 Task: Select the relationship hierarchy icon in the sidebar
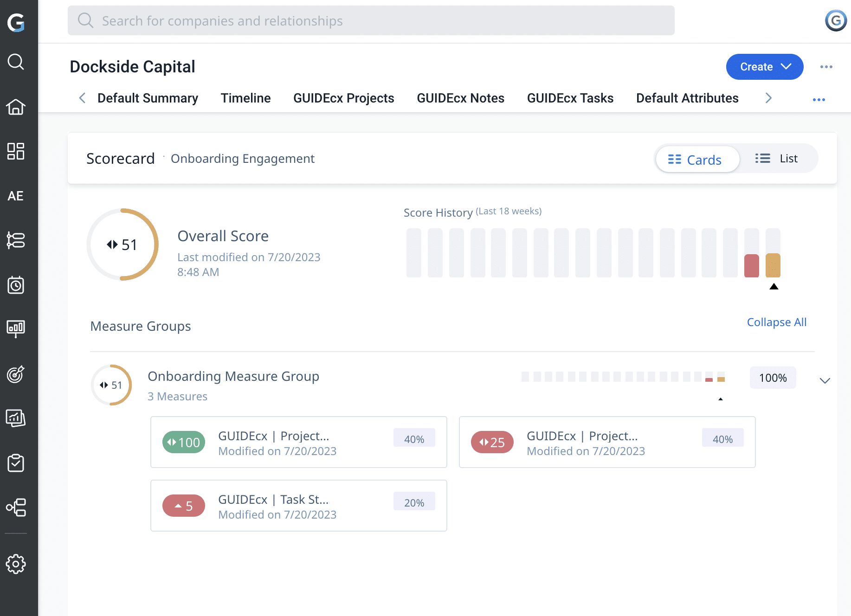(16, 508)
